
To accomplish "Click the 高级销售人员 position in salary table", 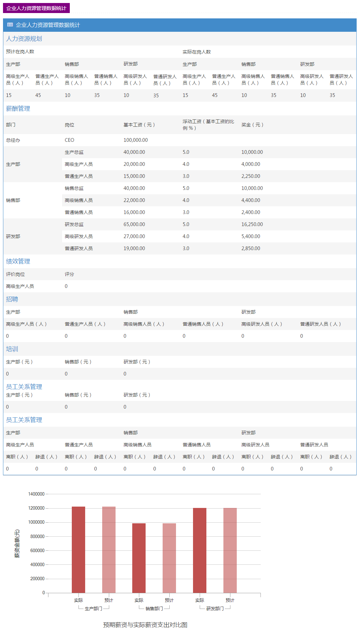I will 79,200.
